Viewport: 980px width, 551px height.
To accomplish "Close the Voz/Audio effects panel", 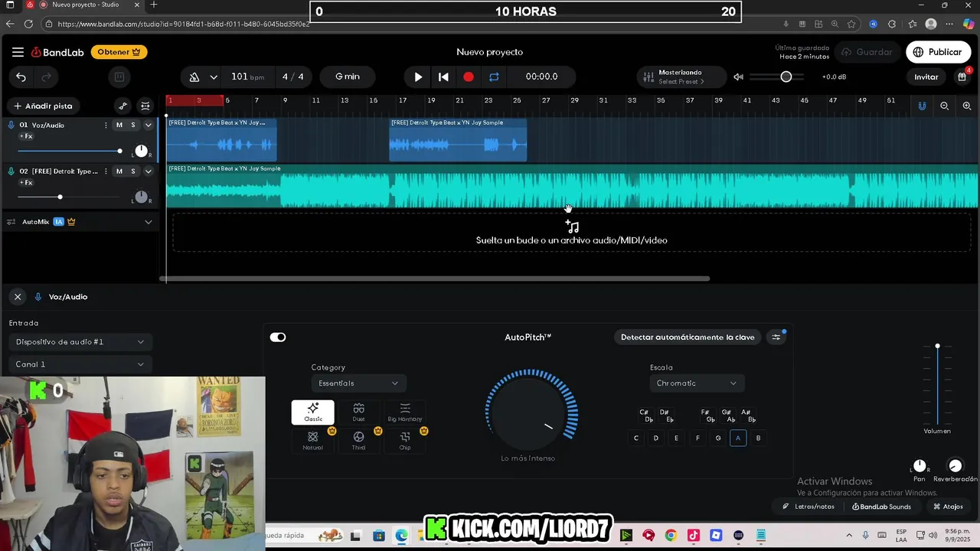I will (18, 297).
